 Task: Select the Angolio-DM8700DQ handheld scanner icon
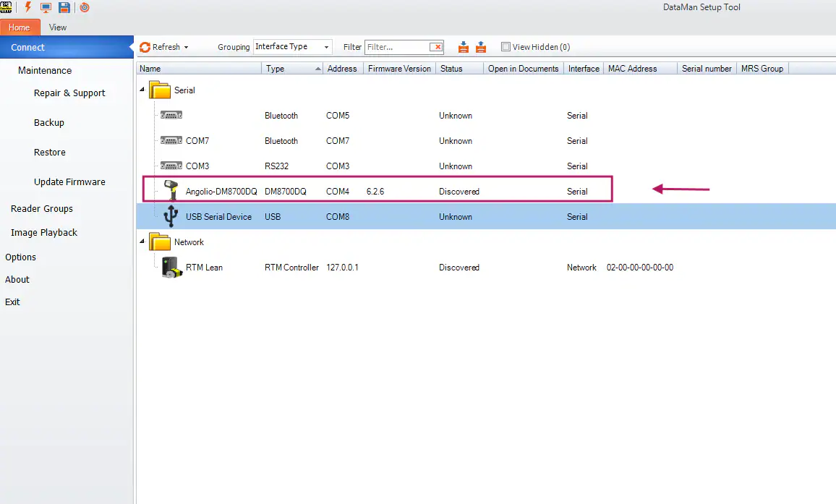click(x=171, y=190)
